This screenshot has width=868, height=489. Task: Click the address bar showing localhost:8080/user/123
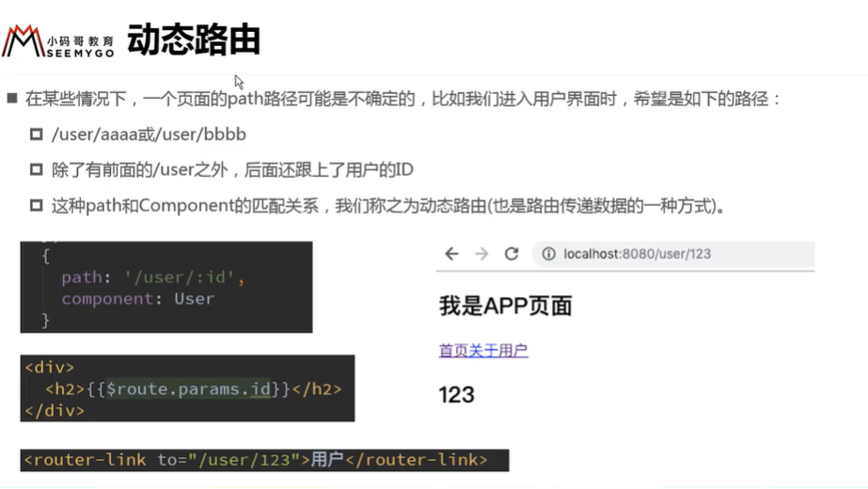(673, 254)
